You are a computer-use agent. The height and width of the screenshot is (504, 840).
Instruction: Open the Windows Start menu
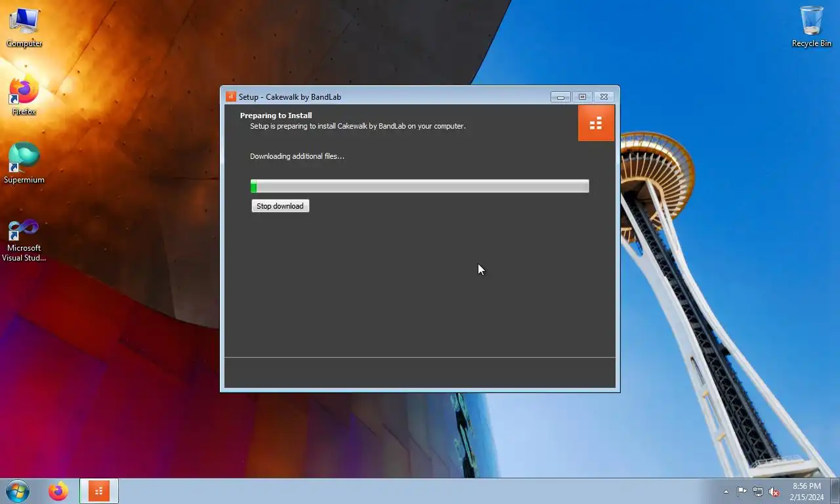click(18, 491)
